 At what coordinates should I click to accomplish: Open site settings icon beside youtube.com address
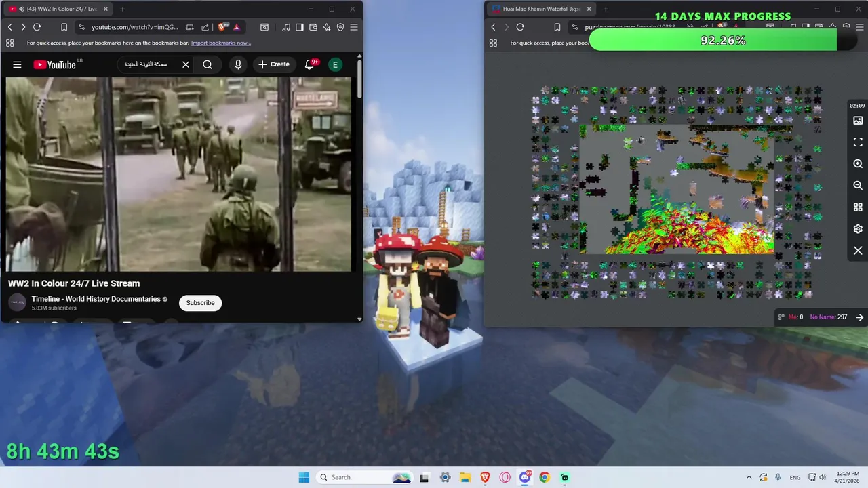click(x=82, y=27)
